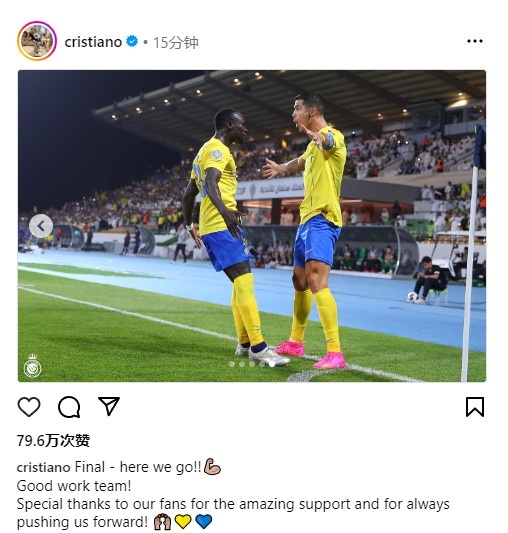This screenshot has width=508, height=533.
Task: Click the active fifth carousel dot
Action: pos(272,364)
